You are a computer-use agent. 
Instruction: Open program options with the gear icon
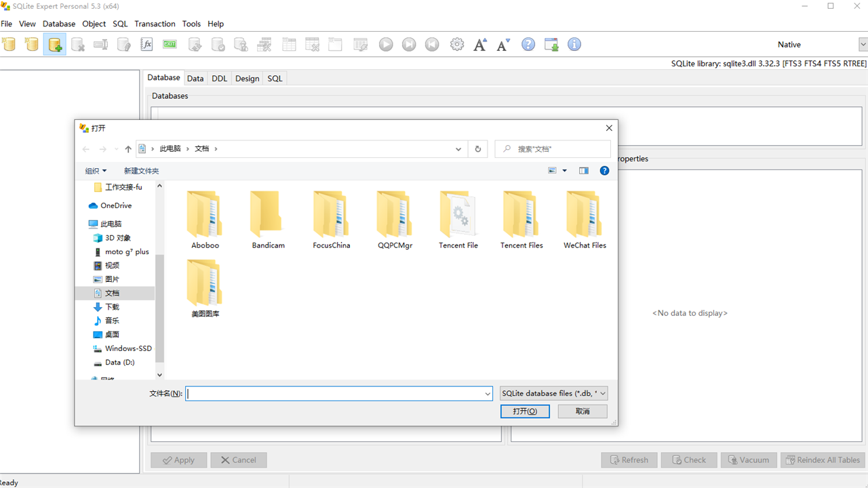pyautogui.click(x=456, y=44)
